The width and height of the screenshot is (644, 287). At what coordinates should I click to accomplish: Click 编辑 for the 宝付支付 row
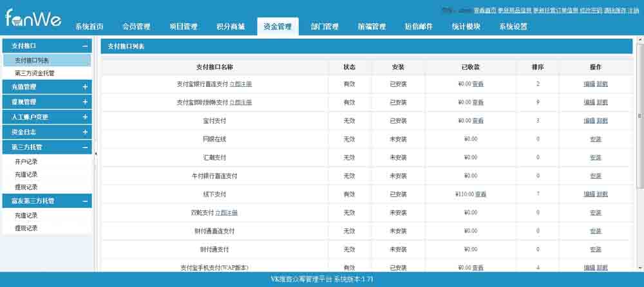[589, 120]
